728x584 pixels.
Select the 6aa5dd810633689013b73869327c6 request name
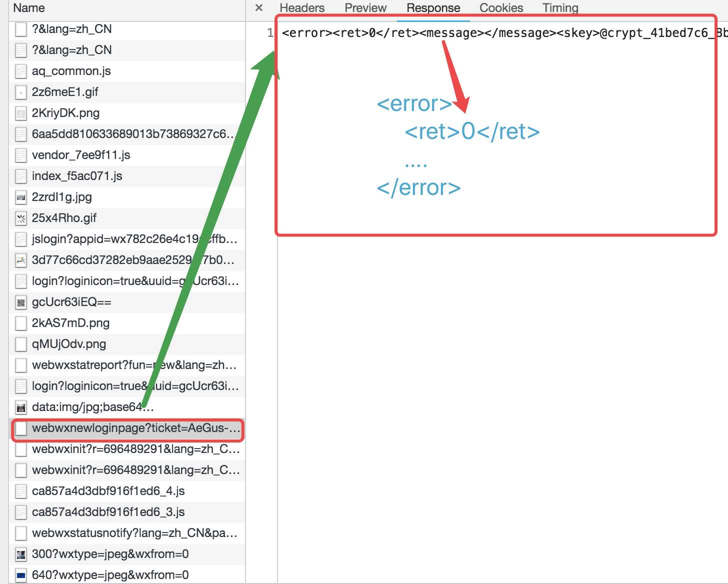[x=133, y=134]
